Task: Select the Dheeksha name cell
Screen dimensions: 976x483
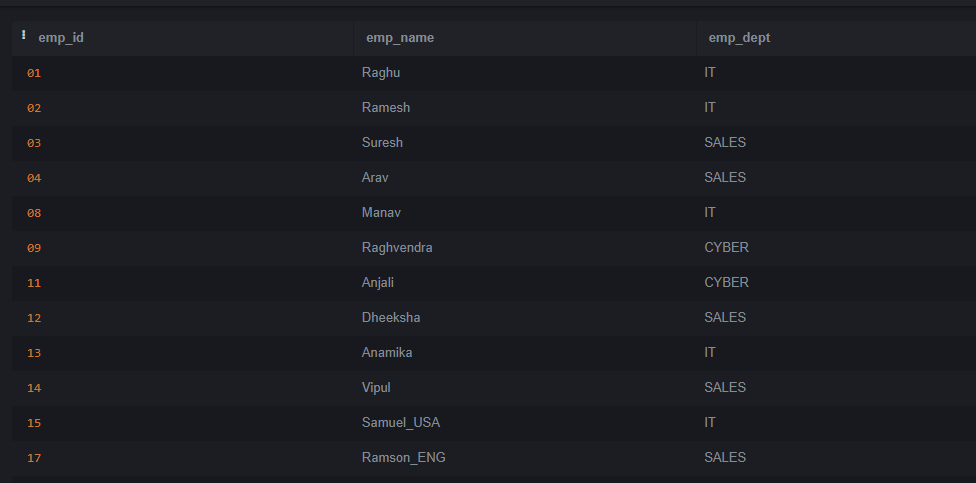Action: [x=391, y=318]
